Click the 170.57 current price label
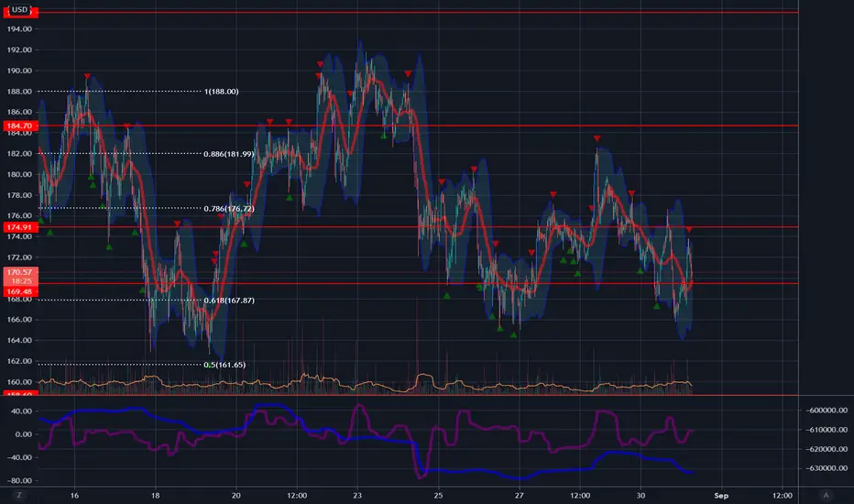Image resolution: width=854 pixels, height=504 pixels. click(x=20, y=272)
